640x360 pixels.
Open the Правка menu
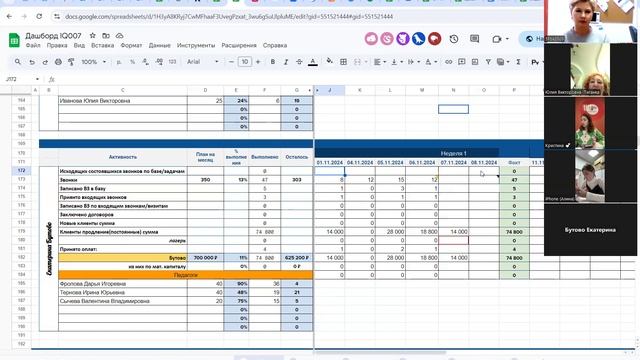[57, 45]
